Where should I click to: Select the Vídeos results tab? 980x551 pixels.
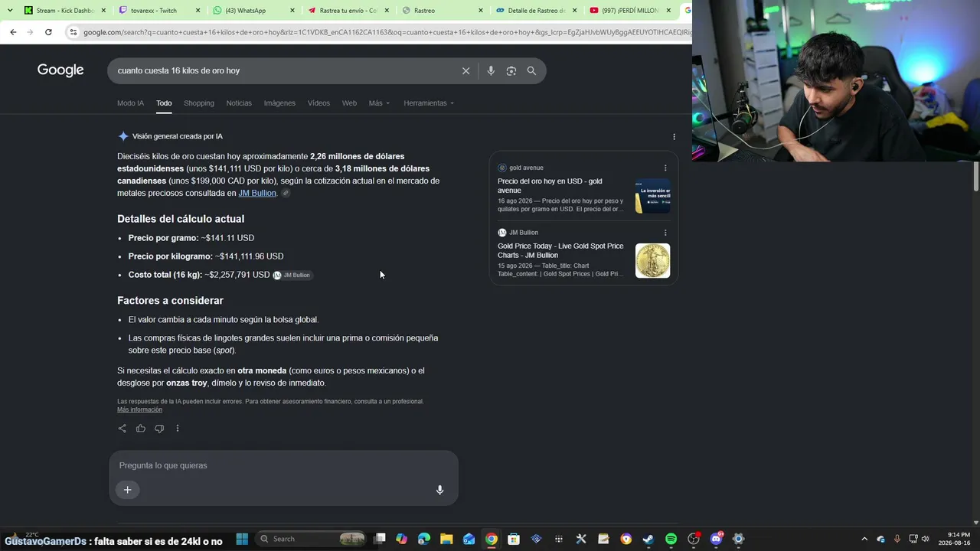[318, 103]
